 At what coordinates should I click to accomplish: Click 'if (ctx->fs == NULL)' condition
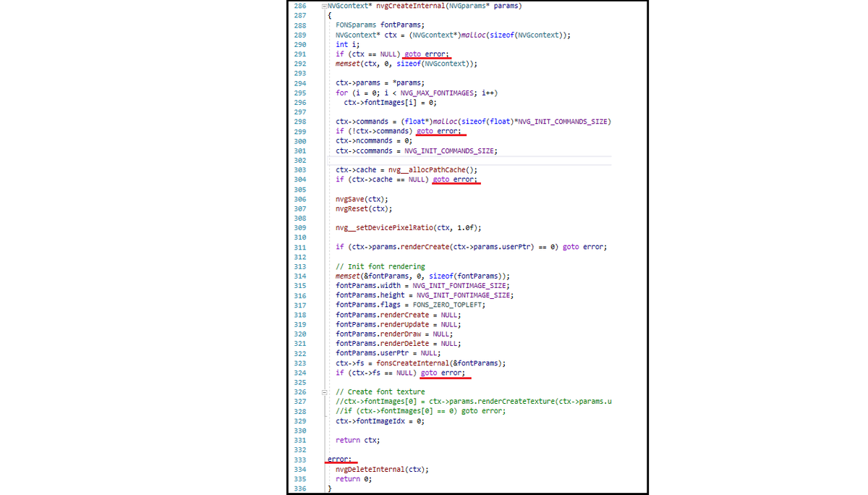click(x=376, y=373)
